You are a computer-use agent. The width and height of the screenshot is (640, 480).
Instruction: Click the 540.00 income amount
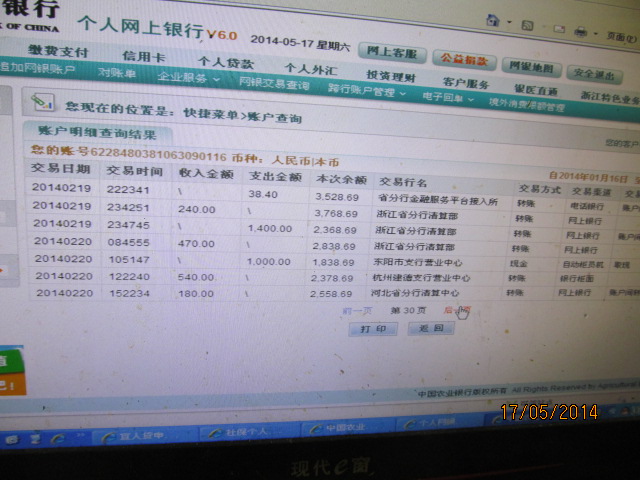pyautogui.click(x=196, y=277)
